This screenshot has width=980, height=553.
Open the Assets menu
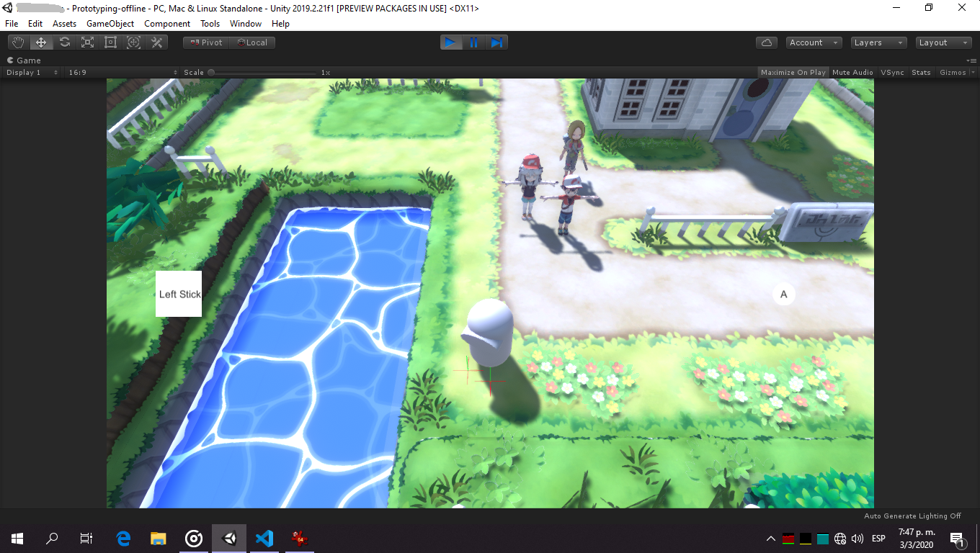pos(65,24)
